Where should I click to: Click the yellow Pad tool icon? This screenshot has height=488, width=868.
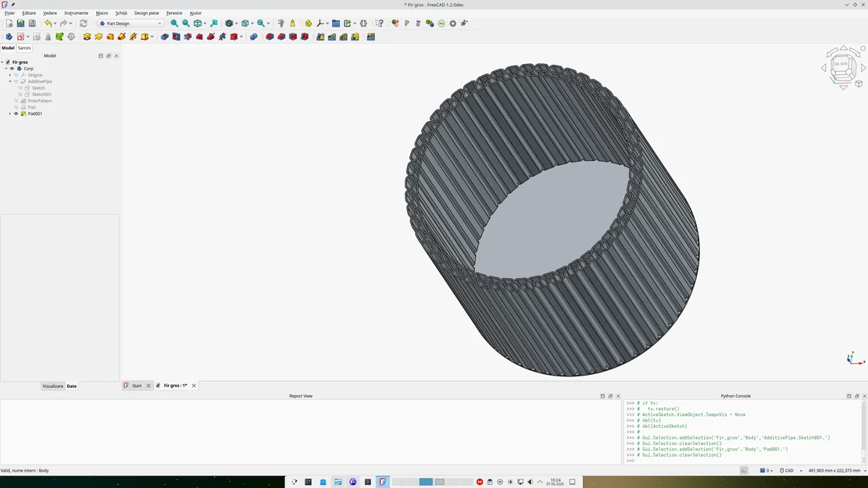[x=87, y=37]
